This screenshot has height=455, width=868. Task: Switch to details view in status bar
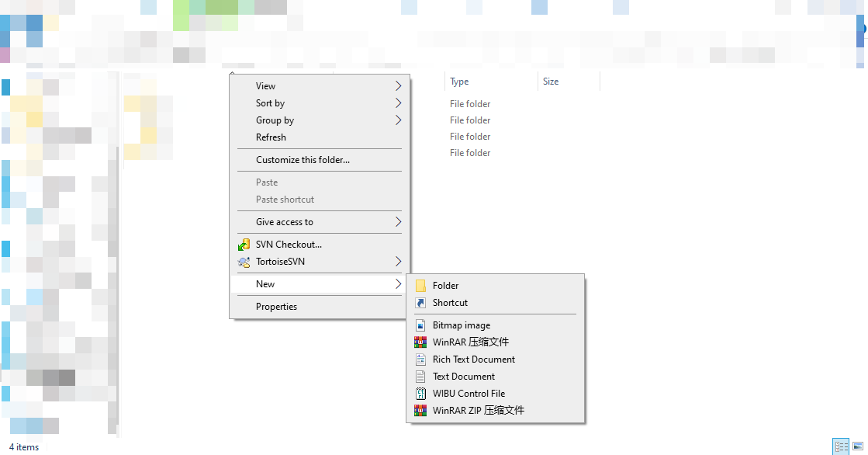[841, 446]
